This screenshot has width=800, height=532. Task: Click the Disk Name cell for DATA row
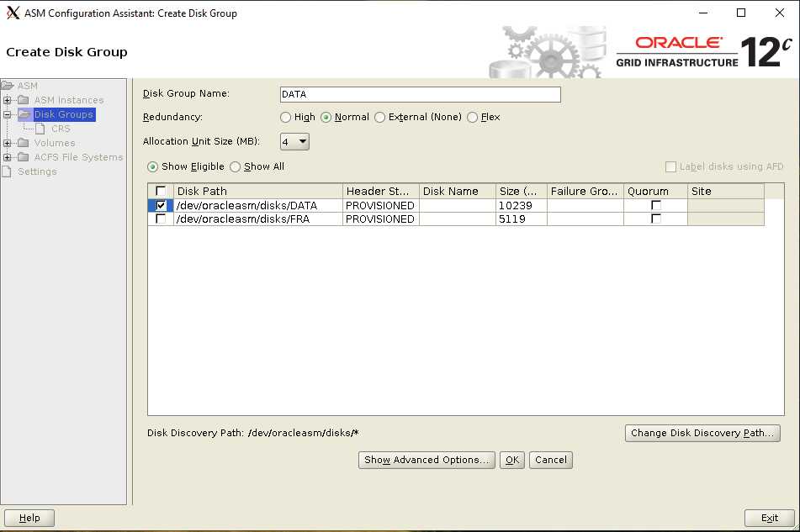457,205
